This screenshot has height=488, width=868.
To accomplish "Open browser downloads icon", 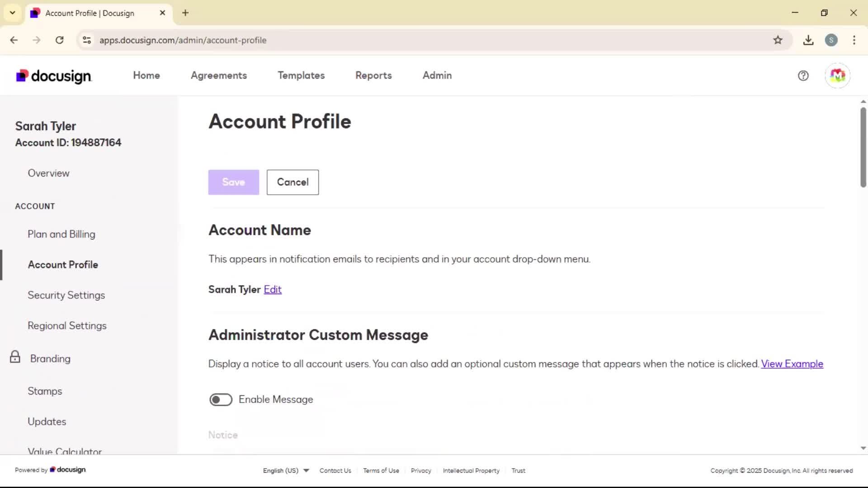I will click(x=808, y=40).
